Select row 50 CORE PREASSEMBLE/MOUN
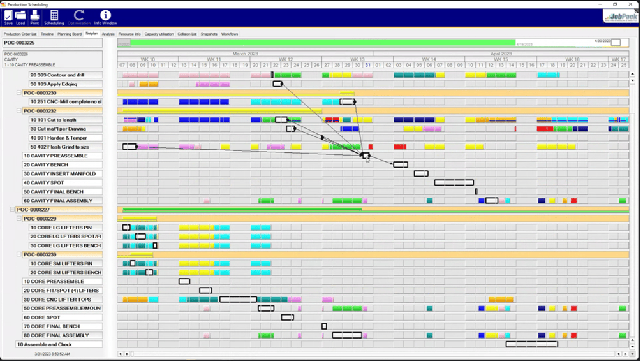Viewport: 643px width, 364px height. (x=63, y=309)
